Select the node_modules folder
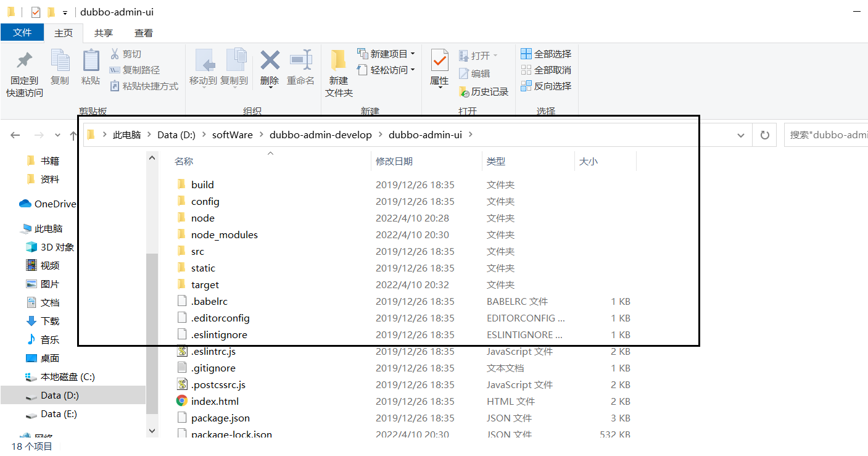Screen dimensions: 868x456 (x=225, y=234)
